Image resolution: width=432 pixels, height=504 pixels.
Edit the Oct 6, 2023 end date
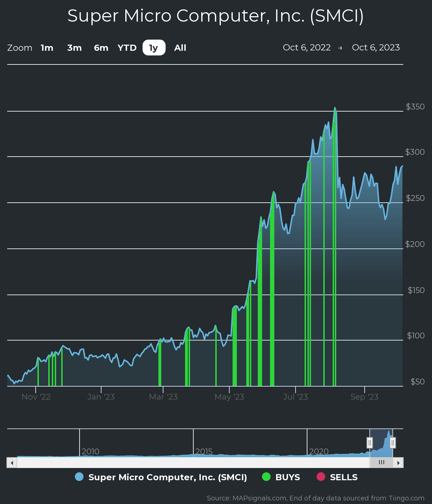coord(376,48)
